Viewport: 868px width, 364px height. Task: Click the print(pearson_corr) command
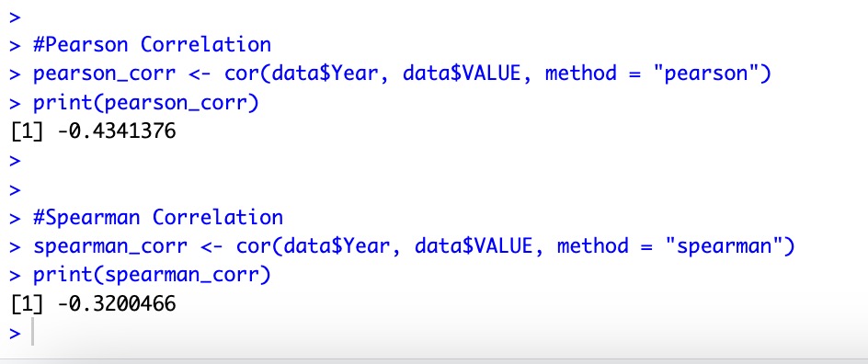(x=146, y=103)
